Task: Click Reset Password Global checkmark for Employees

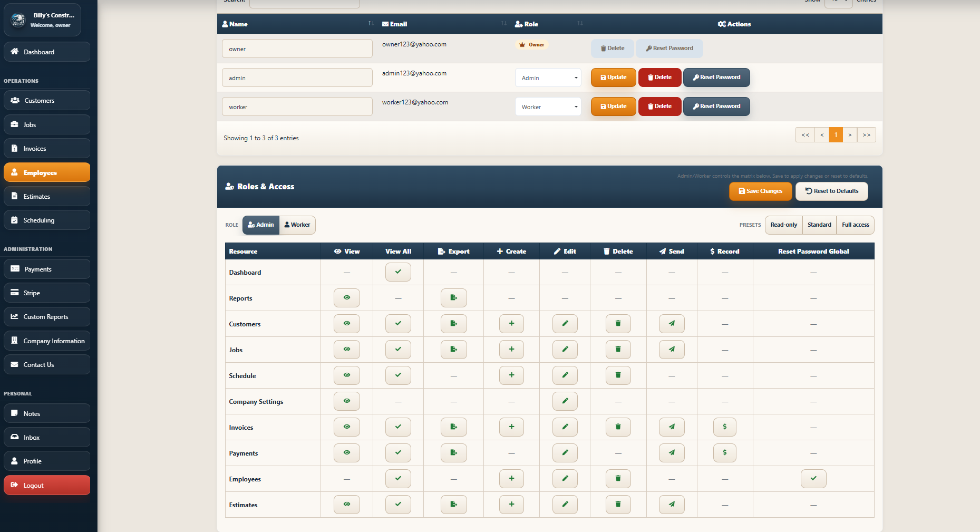Action: (813, 478)
